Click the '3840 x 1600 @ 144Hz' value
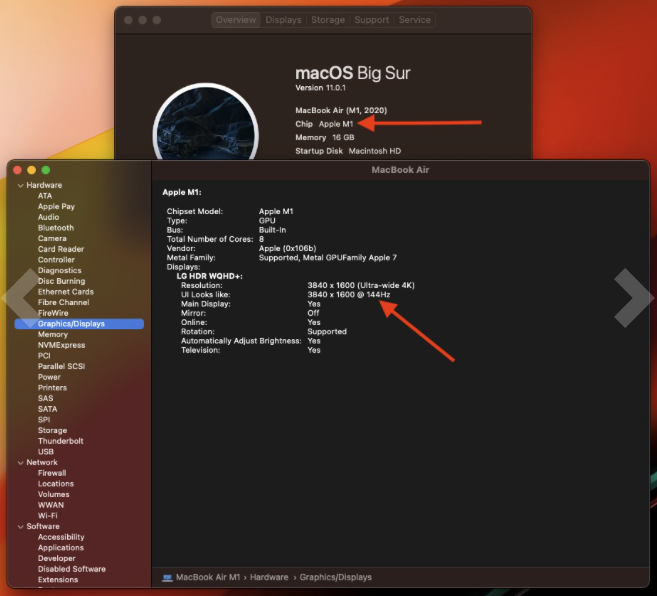The width and height of the screenshot is (657, 596). point(349,295)
